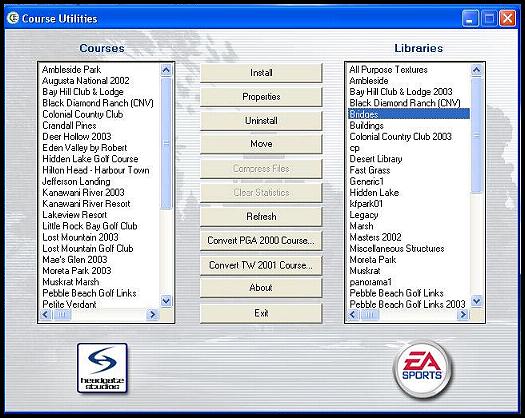
Task: Select Muskrat Marsh course
Action: 71,282
